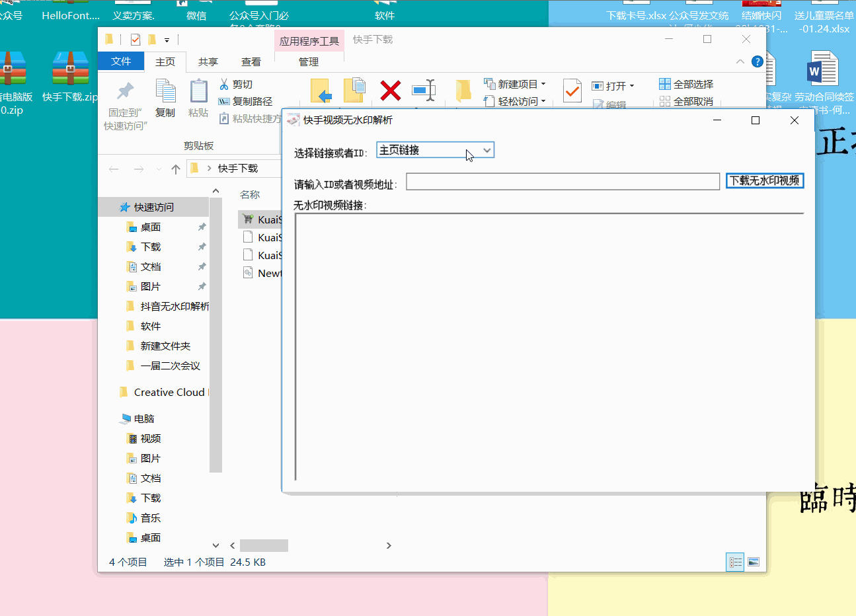The image size is (856, 616).
Task: Go forward with the Explorer forward arrow
Action: tap(139, 169)
